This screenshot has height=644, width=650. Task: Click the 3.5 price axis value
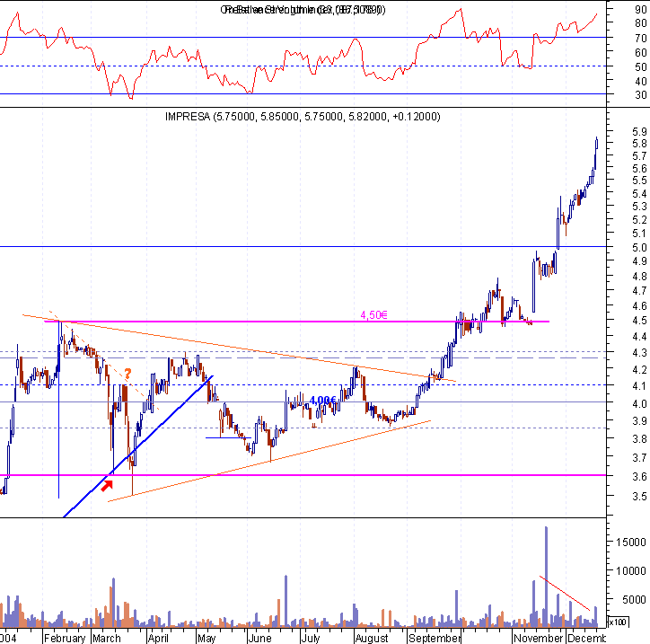click(639, 497)
